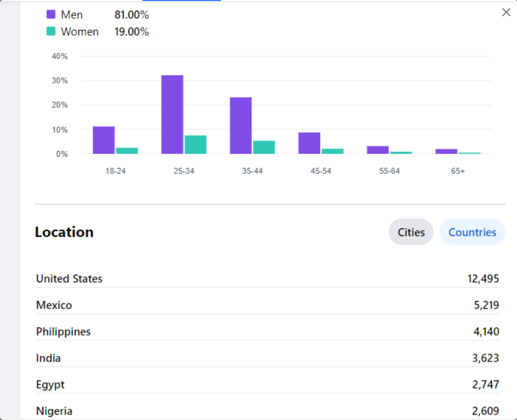Click the purple Men bar for 35-44

tap(241, 126)
